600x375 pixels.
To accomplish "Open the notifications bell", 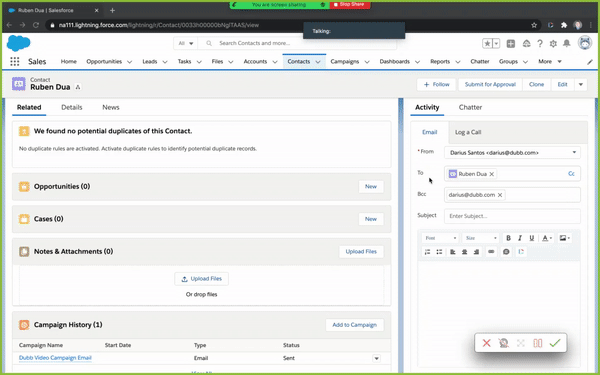I will pyautogui.click(x=567, y=44).
